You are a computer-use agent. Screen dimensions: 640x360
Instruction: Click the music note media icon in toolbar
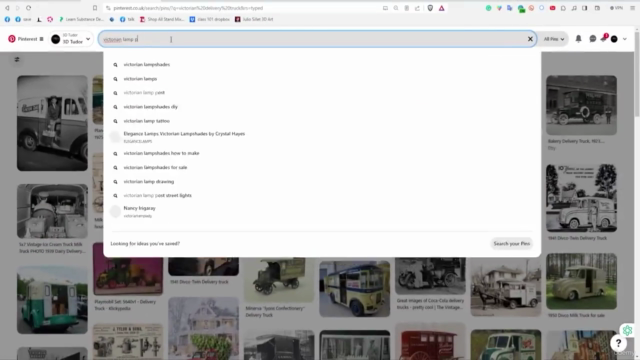pyautogui.click(x=574, y=8)
